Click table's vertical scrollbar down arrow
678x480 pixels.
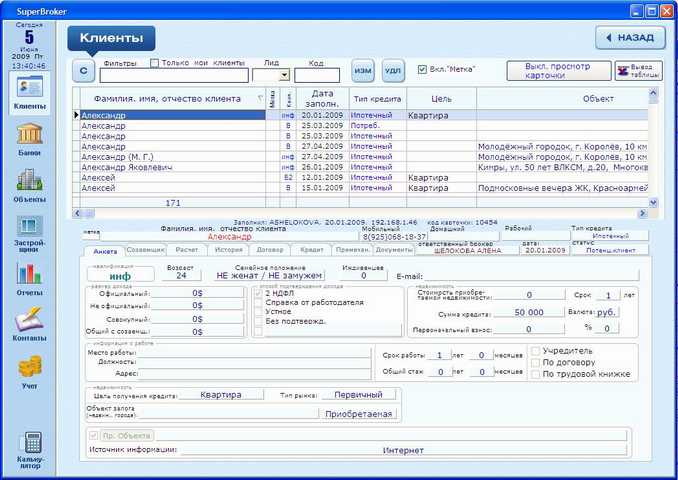pos(653,202)
